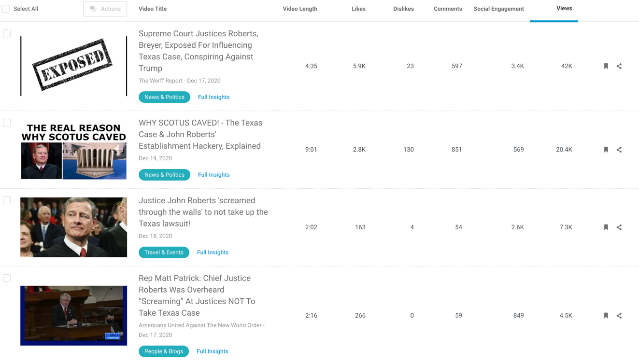
Task: Open the WHY SCOTUS CAVED video title
Action: [200, 134]
